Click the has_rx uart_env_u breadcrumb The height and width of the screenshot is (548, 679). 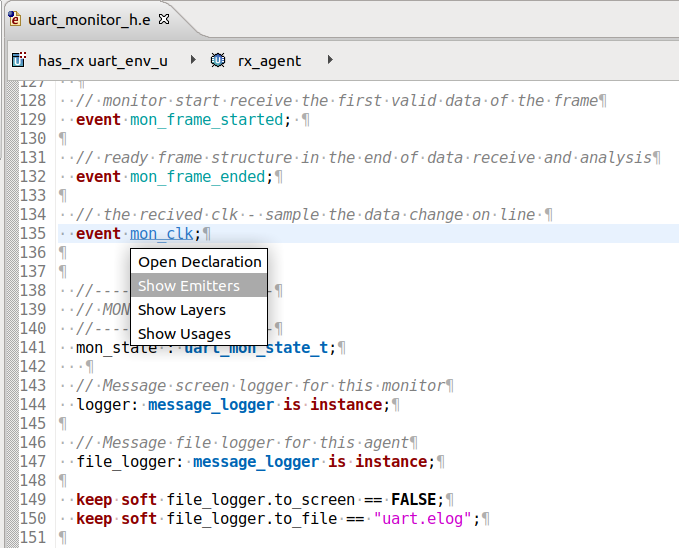click(x=103, y=61)
